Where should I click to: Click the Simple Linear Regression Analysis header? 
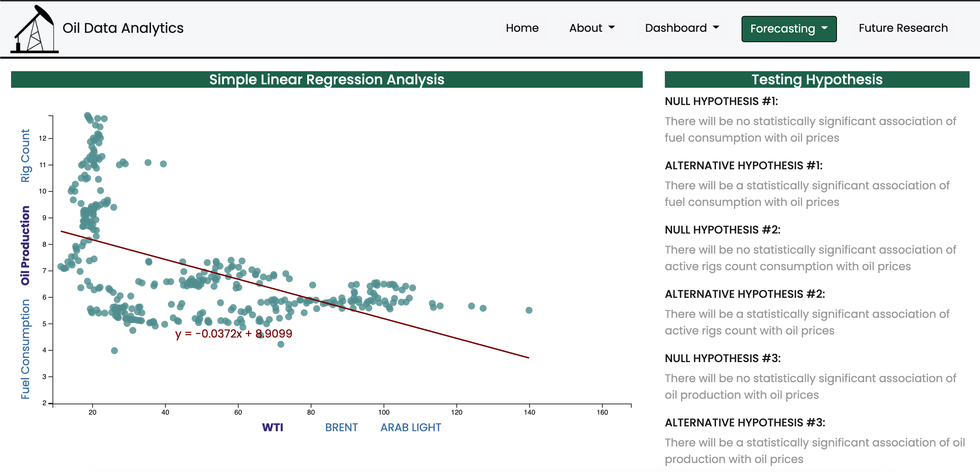point(327,79)
